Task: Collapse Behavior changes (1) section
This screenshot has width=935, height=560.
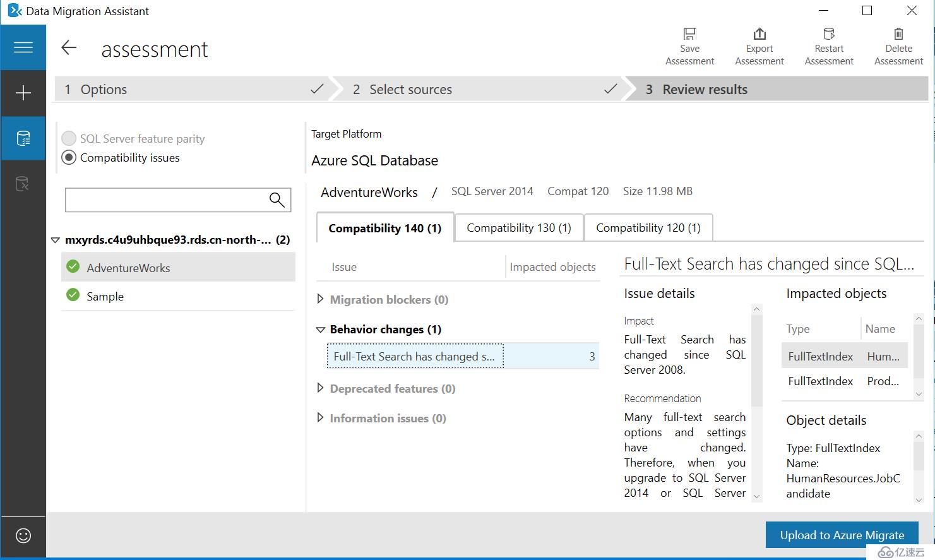Action: [x=320, y=330]
